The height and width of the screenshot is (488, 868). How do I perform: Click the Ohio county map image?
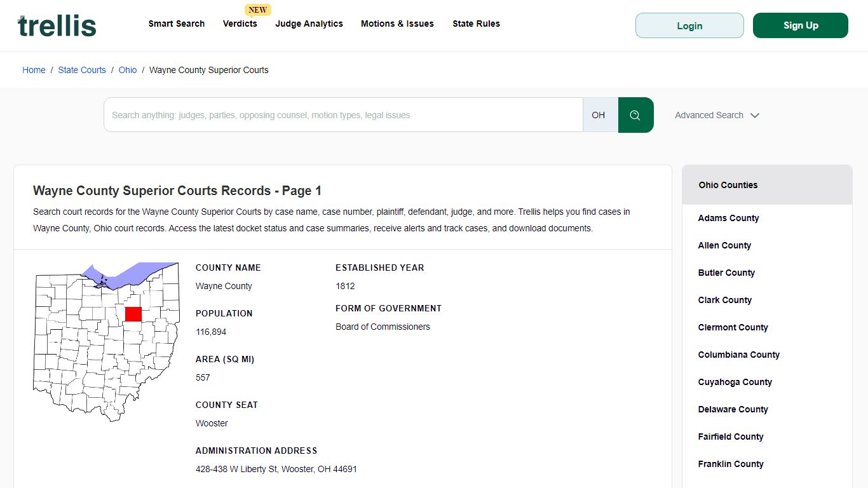coord(106,342)
